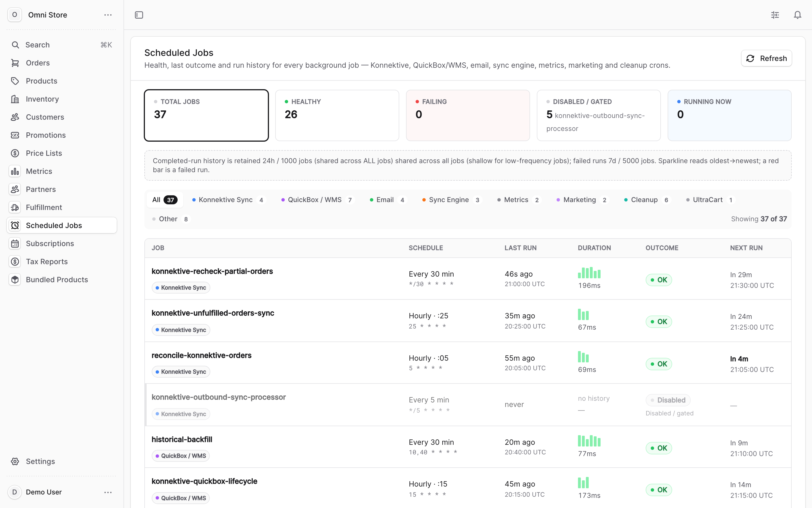Click the Duration column header
The image size is (812, 508).
[594, 248]
